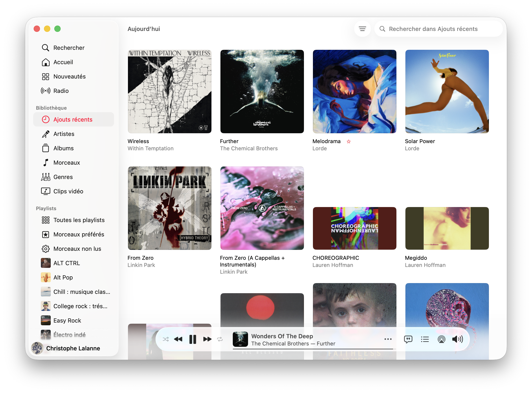Open Toutes les playlists

pos(79,220)
